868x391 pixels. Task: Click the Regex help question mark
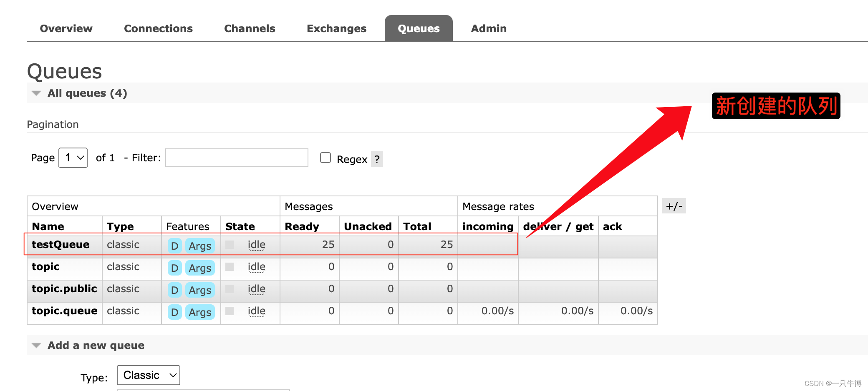tap(377, 159)
